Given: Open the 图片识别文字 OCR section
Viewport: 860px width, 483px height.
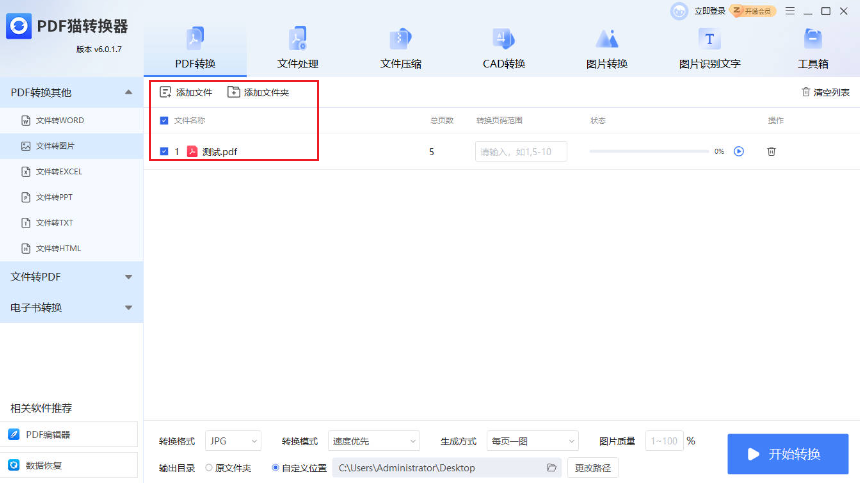Looking at the screenshot, I should pyautogui.click(x=709, y=49).
